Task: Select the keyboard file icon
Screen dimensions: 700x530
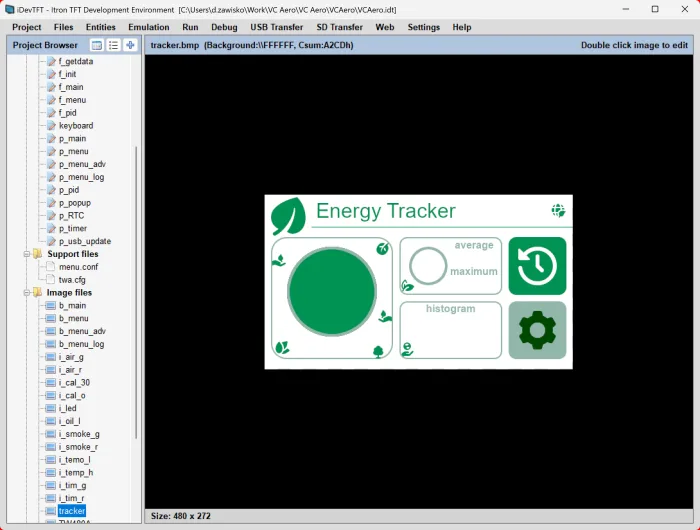Action: [x=52, y=126]
